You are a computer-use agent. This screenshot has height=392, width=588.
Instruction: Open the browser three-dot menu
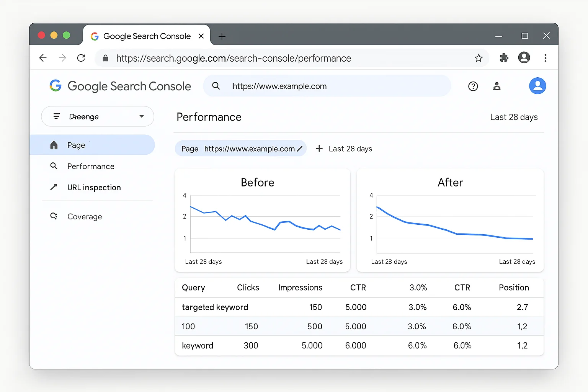click(546, 58)
